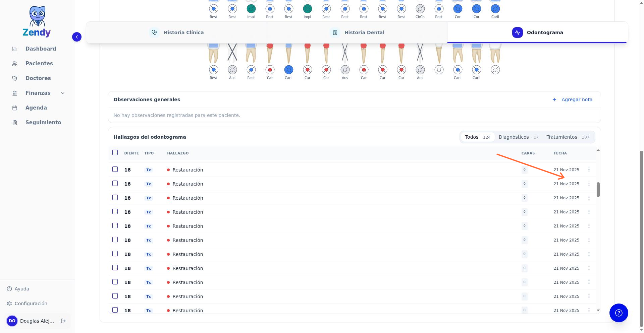Viewport: 644px width, 333px height.
Task: Click the findings table scrollbar thumb
Action: (x=598, y=190)
